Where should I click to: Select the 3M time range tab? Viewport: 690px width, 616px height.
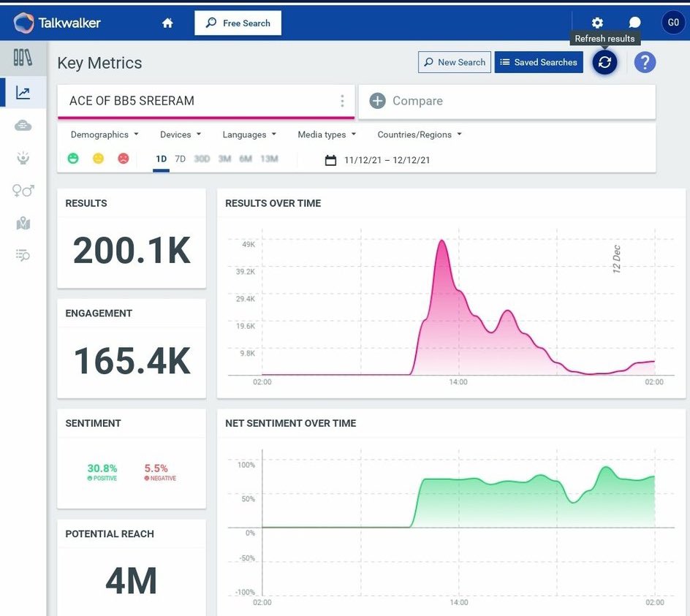(x=224, y=159)
